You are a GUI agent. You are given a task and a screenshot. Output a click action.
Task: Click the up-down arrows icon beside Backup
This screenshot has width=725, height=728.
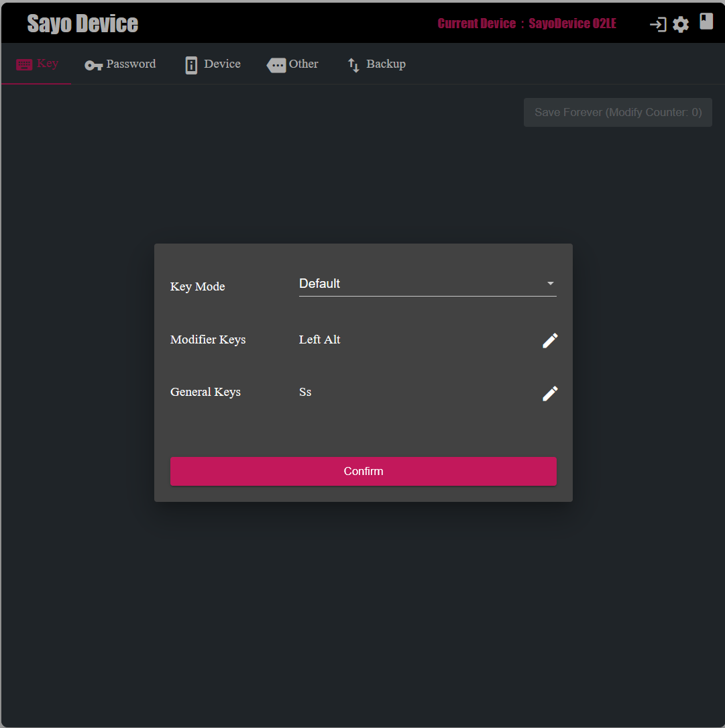pyautogui.click(x=353, y=66)
